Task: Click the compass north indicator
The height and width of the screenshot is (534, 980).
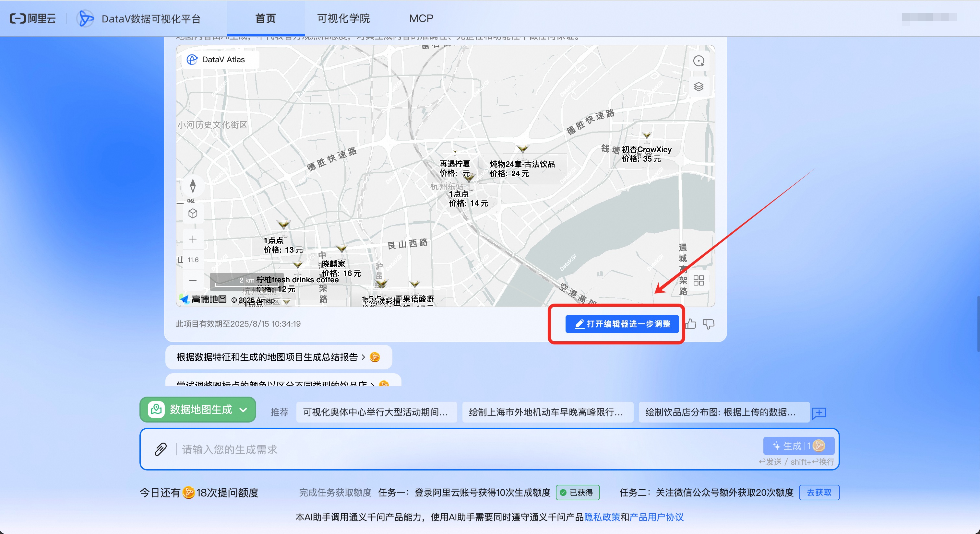Action: tap(193, 186)
